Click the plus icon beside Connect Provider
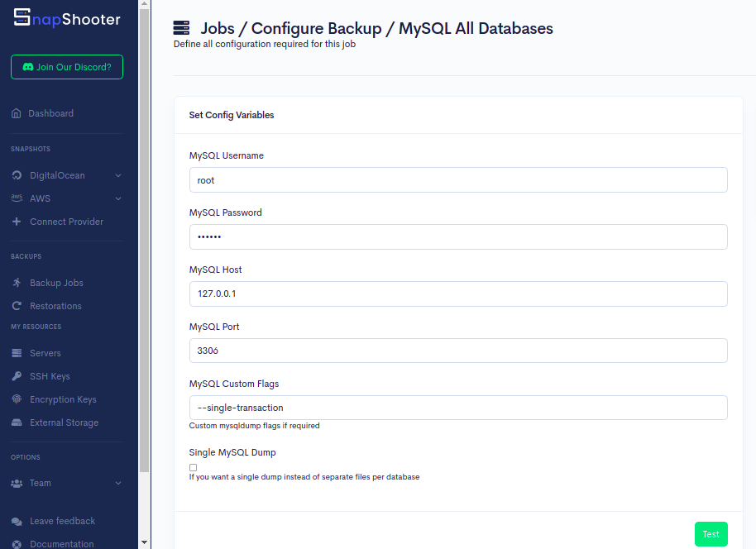756x549 pixels. (17, 222)
